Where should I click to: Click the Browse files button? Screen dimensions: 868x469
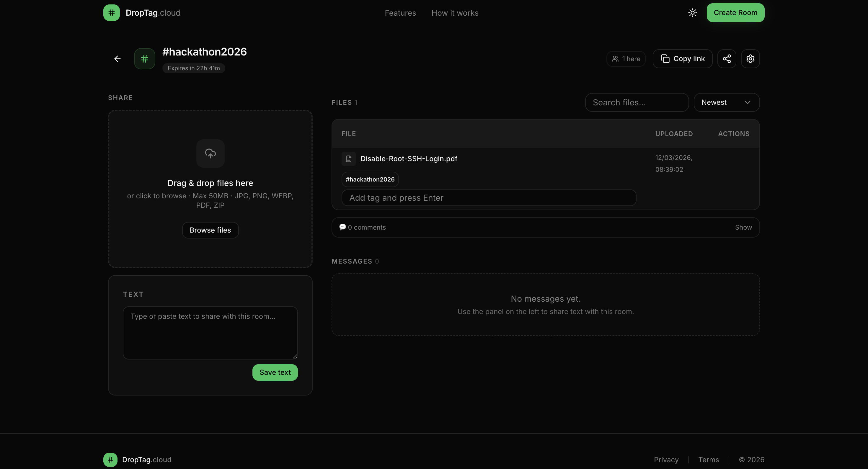pos(210,230)
